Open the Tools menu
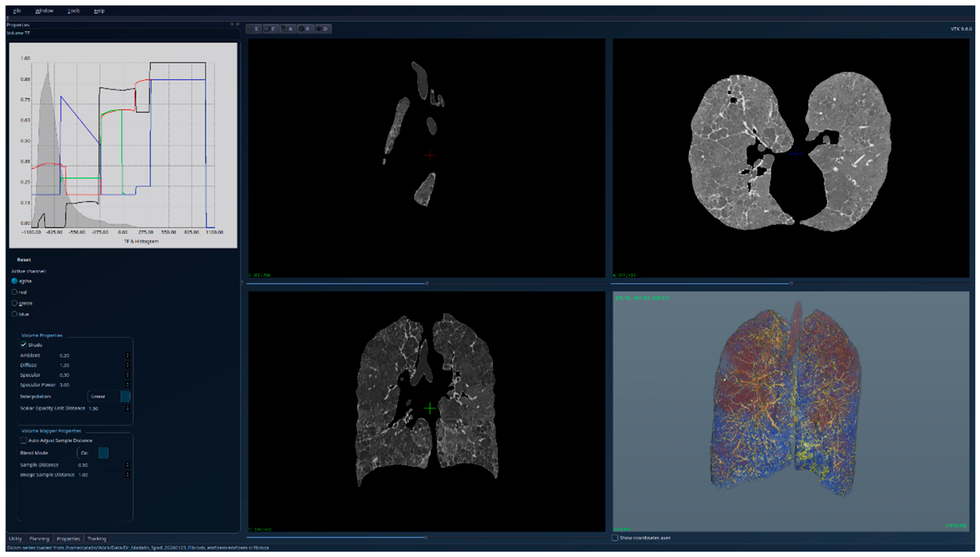The width and height of the screenshot is (980, 557). (x=73, y=11)
